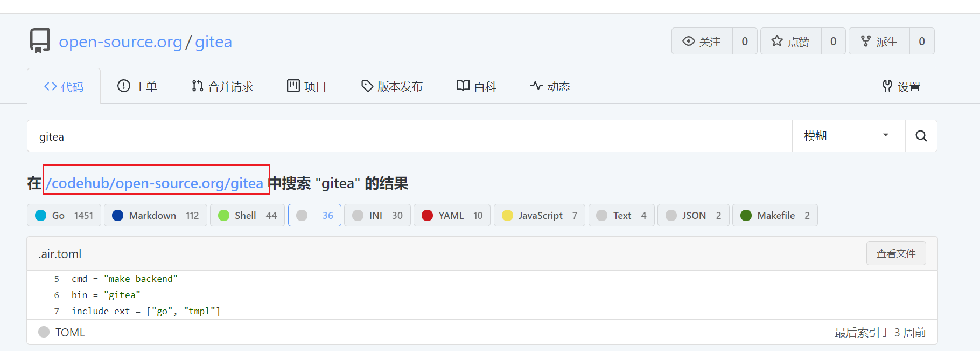This screenshot has height=351, width=980.
Task: Click the eye icon on 关注 button
Action: click(x=688, y=42)
